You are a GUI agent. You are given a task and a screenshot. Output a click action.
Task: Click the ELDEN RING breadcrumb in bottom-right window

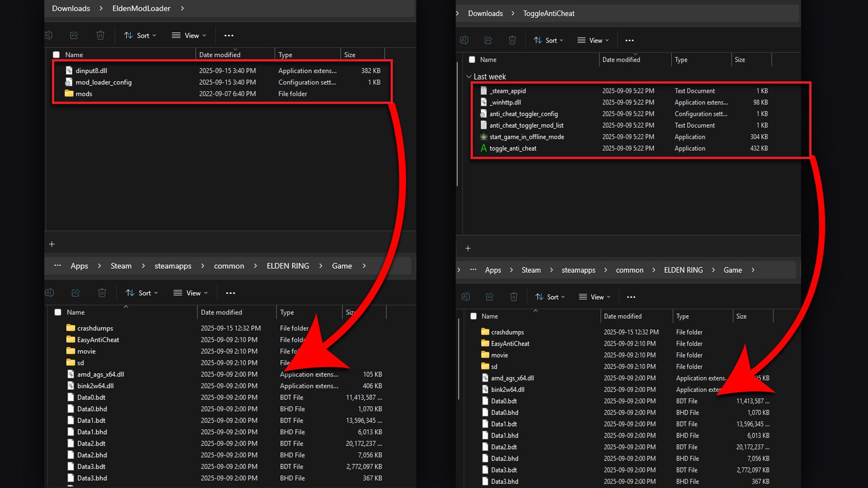pos(683,270)
